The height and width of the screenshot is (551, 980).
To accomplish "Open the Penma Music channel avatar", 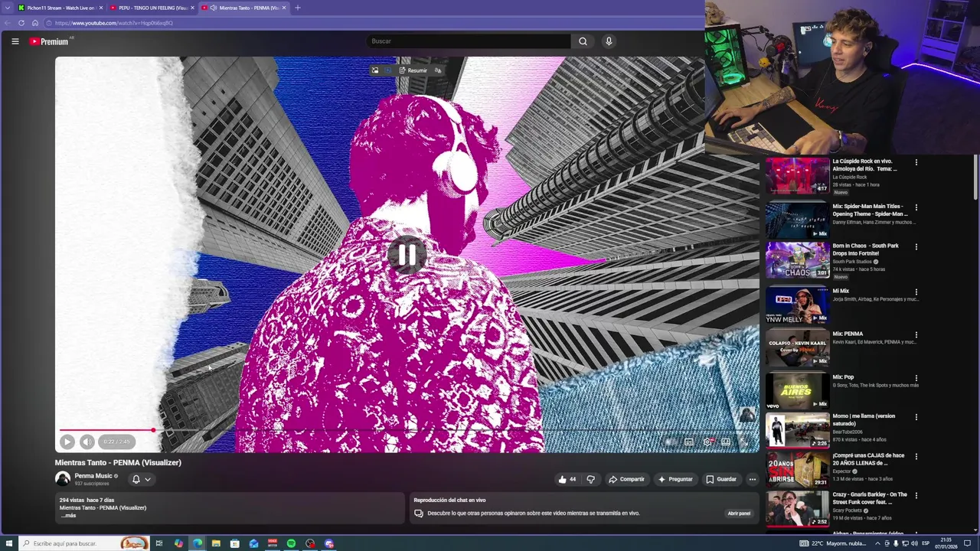I will pos(63,479).
